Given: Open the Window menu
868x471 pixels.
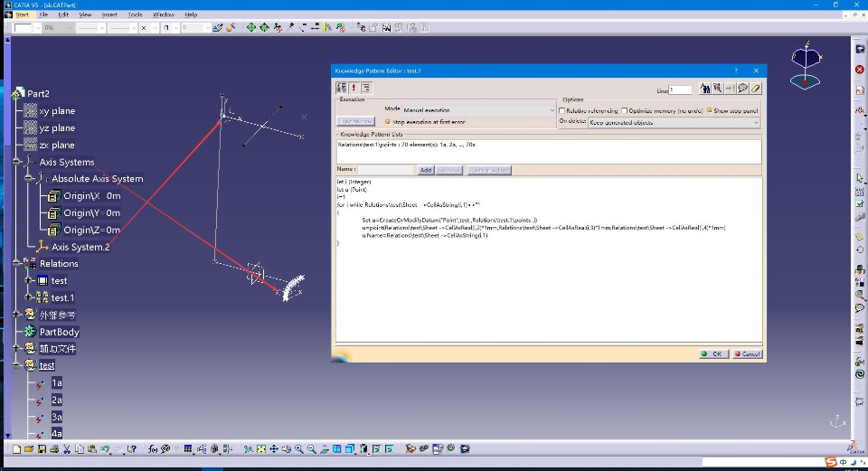Looking at the screenshot, I should (164, 15).
